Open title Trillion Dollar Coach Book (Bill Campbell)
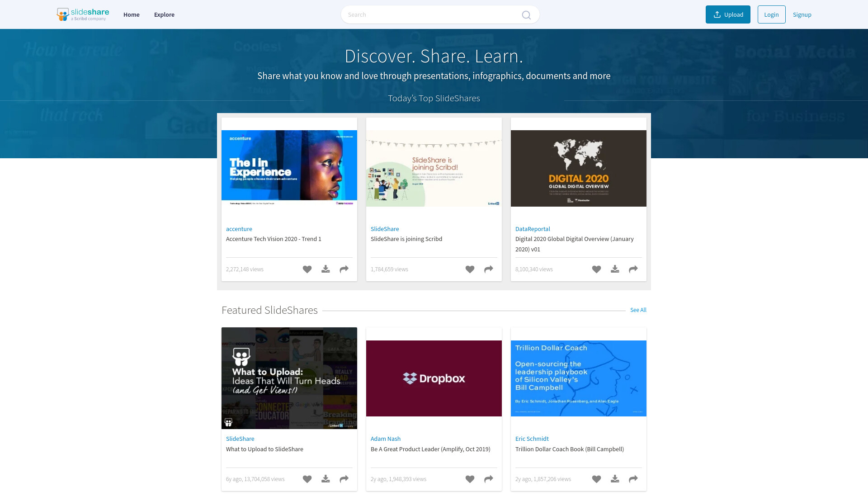The width and height of the screenshot is (868, 496). click(x=570, y=449)
